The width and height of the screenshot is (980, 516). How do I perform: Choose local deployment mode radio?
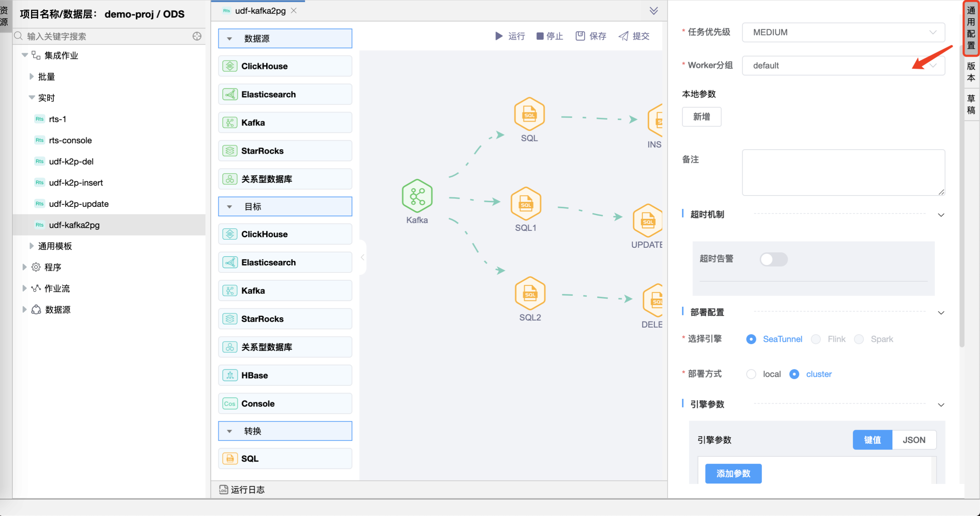click(751, 374)
